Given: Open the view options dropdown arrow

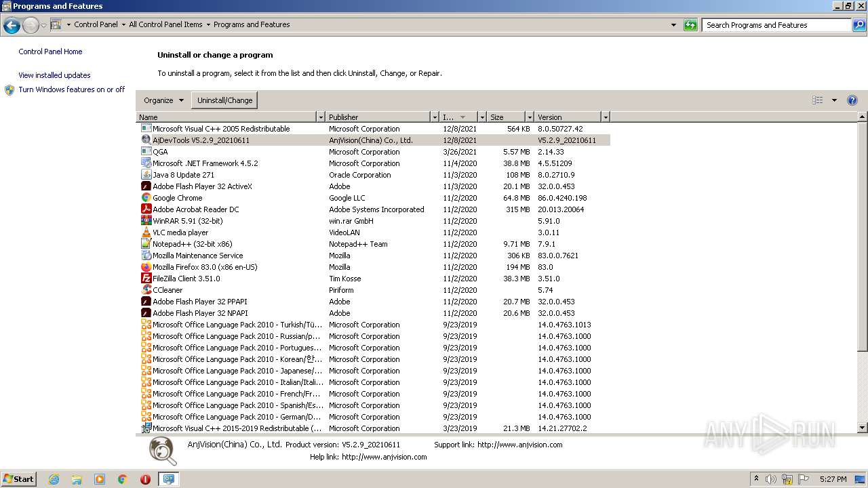Looking at the screenshot, I should tap(834, 100).
